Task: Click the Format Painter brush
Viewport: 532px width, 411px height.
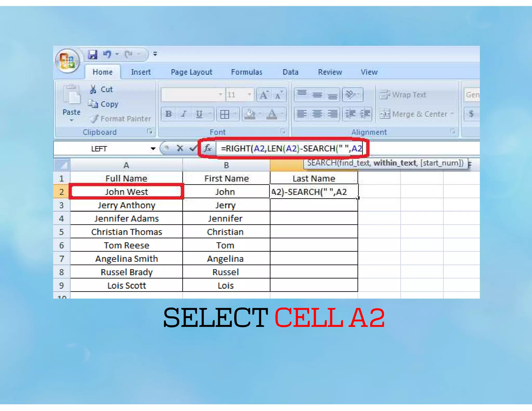Action: coord(94,119)
